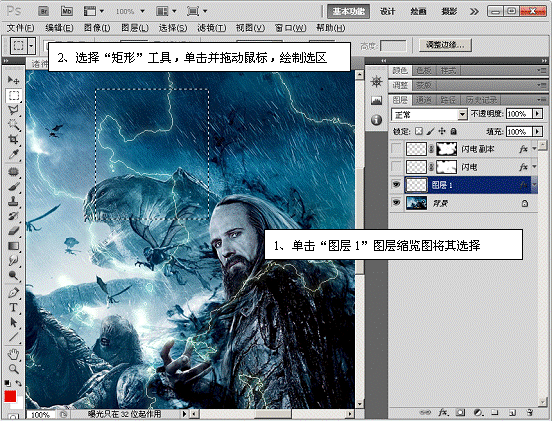The image size is (552, 421).
Task: Open the arrange documents dropdown
Action: pos(166,11)
